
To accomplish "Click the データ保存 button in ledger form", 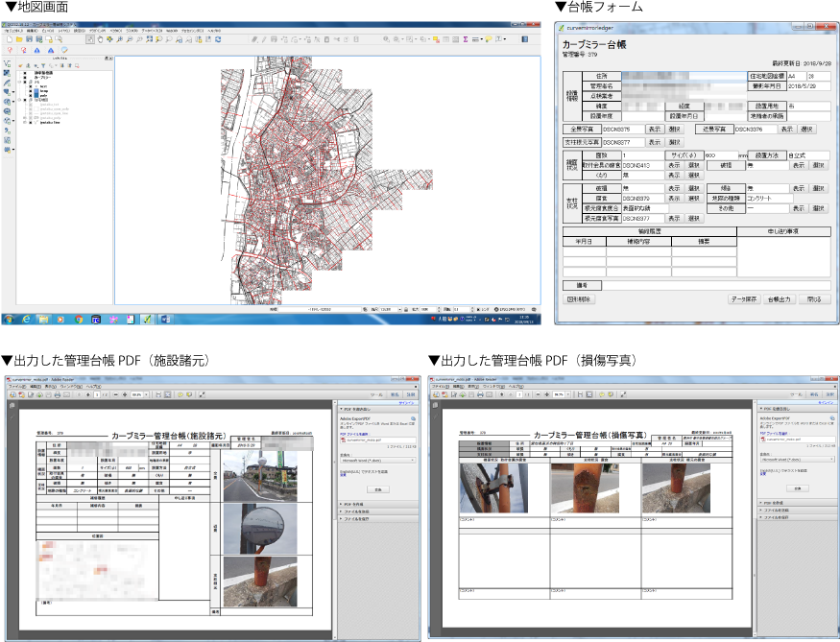I will point(745,298).
